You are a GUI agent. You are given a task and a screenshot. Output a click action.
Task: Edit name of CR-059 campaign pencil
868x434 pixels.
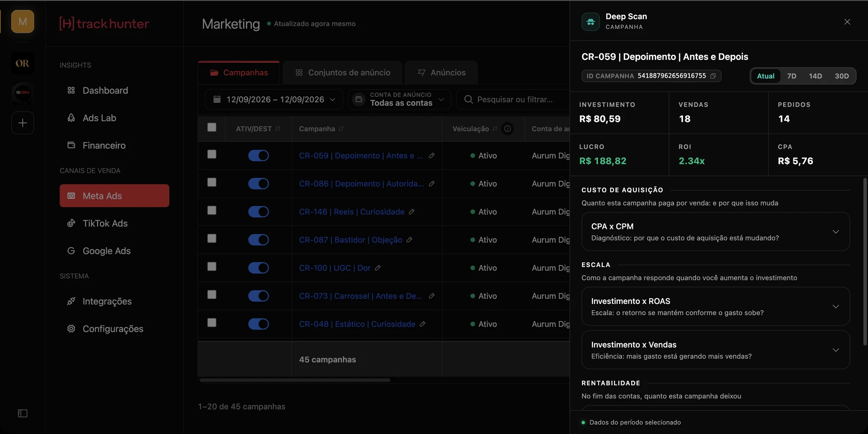[x=432, y=156]
